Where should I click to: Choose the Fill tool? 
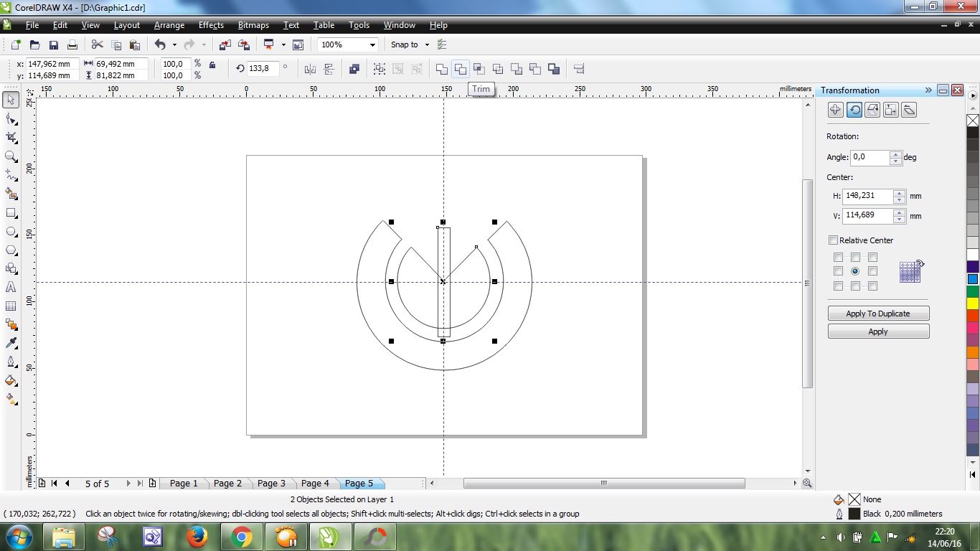(x=11, y=381)
